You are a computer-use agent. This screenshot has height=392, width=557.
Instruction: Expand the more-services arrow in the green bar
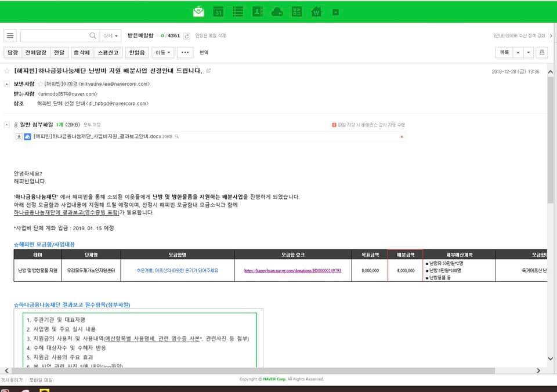point(335,12)
